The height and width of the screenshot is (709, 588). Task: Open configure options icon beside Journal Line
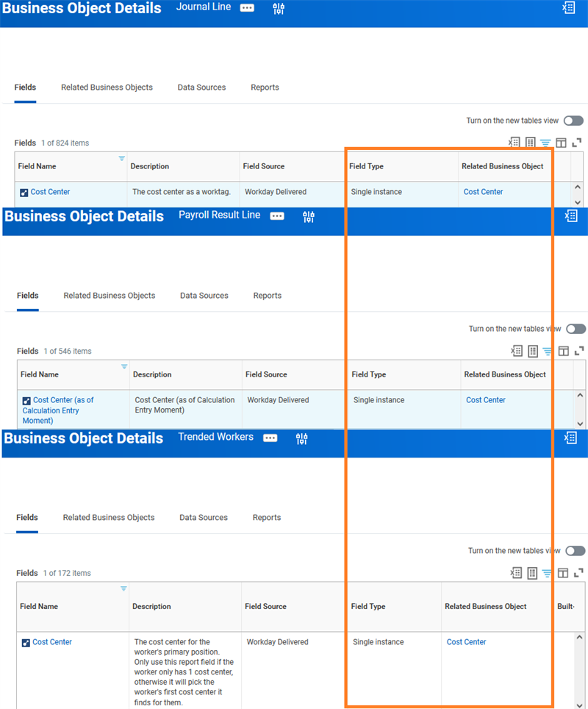pyautogui.click(x=279, y=9)
